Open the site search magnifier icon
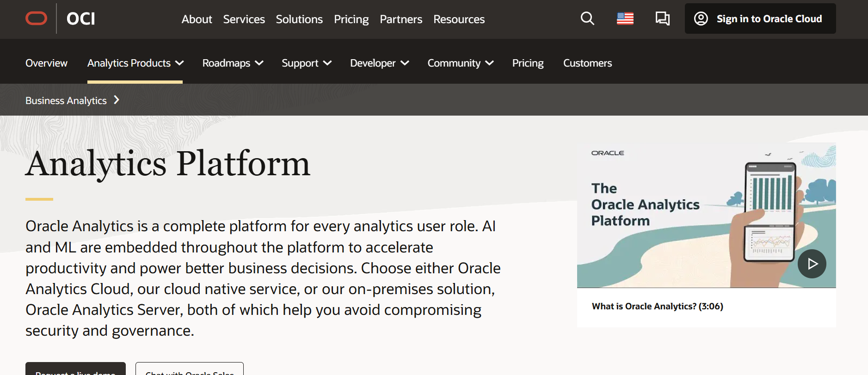Screen dimensions: 868x375 587,18
